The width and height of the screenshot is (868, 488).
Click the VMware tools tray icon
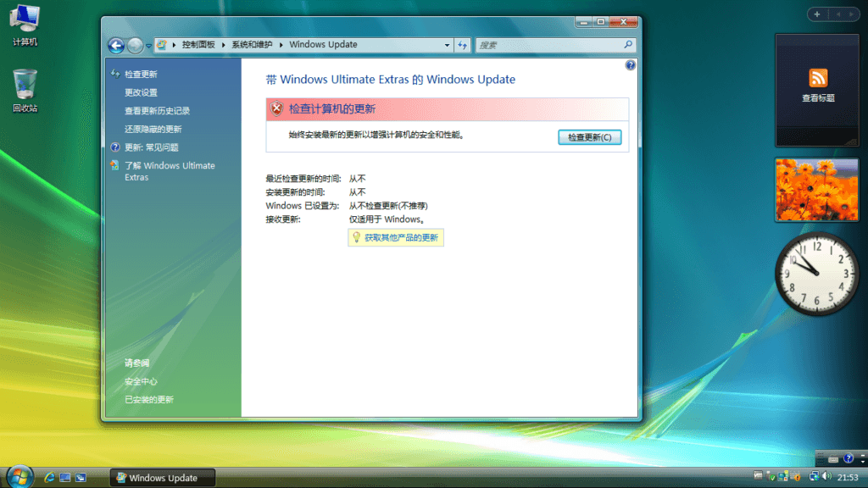pos(758,476)
